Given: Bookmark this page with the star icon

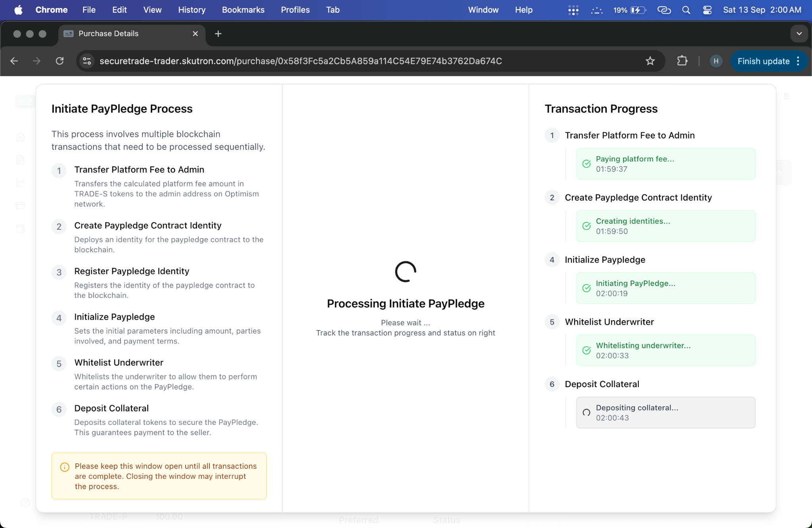Looking at the screenshot, I should (x=650, y=61).
